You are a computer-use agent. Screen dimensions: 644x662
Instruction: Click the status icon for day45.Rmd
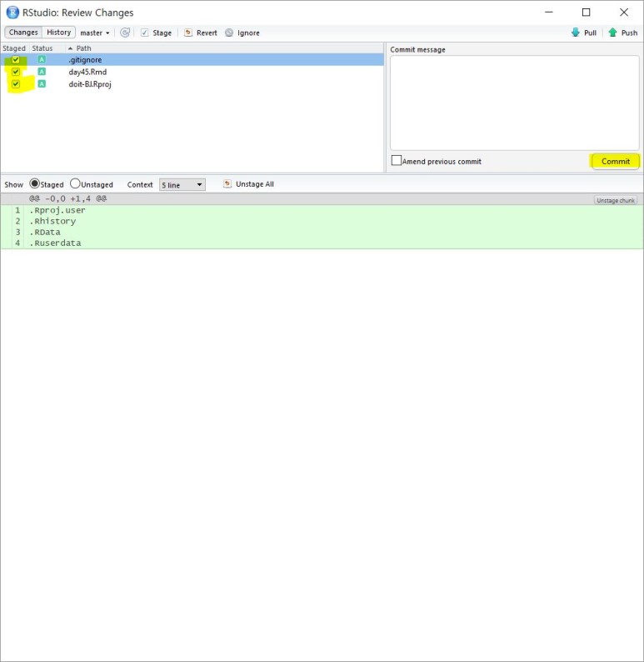pos(42,72)
